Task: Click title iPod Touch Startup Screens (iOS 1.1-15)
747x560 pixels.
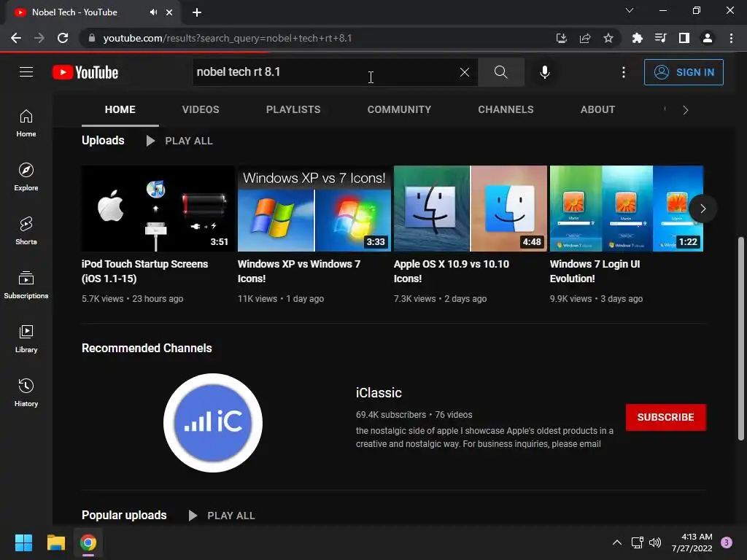Action: click(145, 271)
